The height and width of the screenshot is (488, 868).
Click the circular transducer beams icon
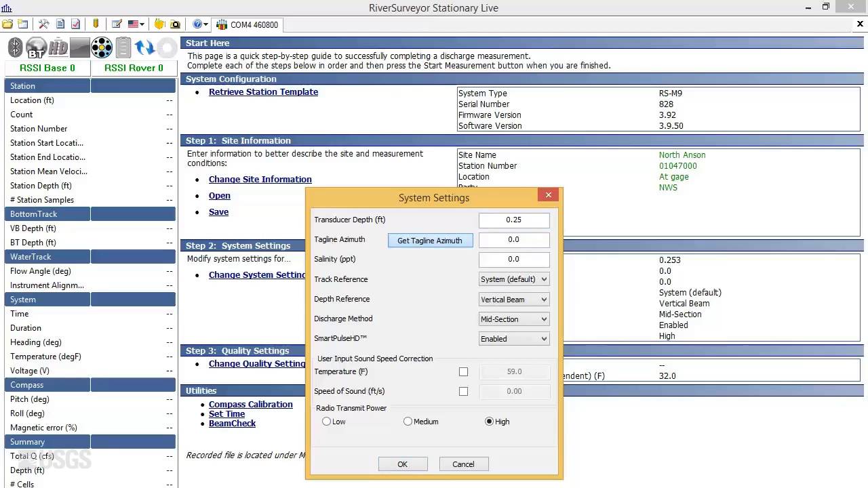coord(101,47)
